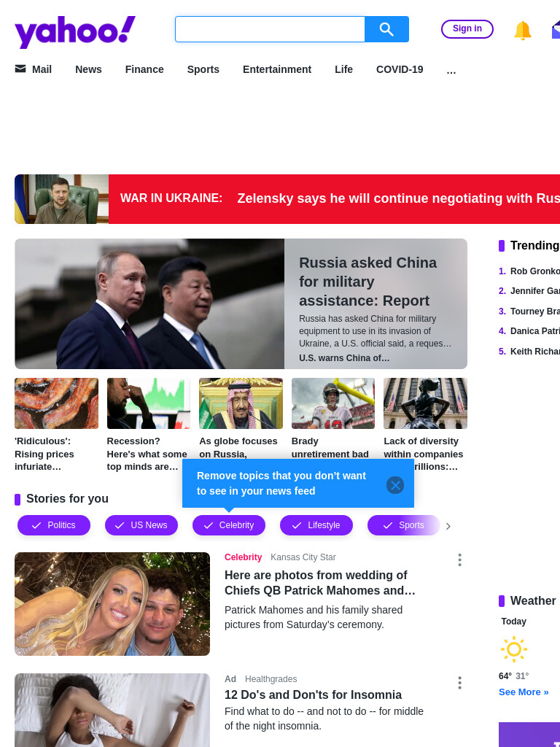560x747 pixels.
Task: Click 'Stories for you' heading
Action: [67, 499]
